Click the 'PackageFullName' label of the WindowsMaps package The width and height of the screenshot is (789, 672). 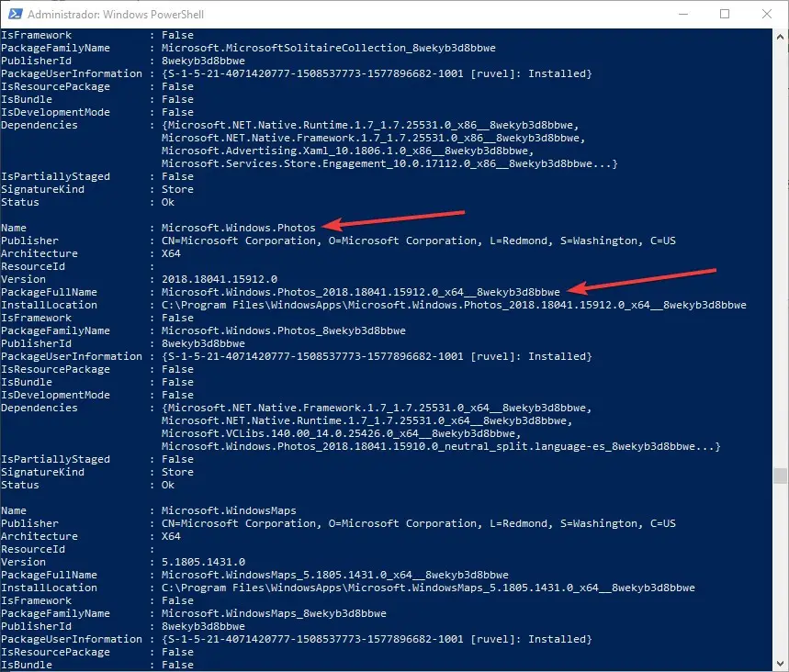tap(49, 575)
